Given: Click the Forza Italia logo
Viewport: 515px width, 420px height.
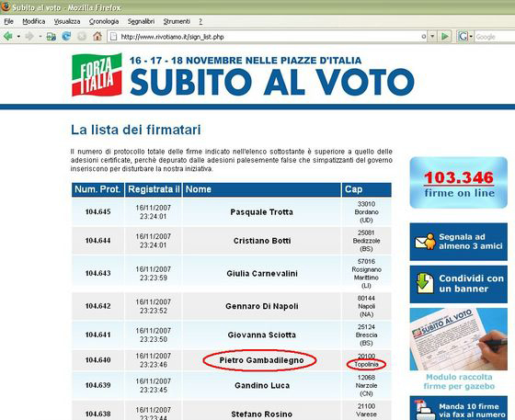Looking at the screenshot, I should click(x=97, y=74).
